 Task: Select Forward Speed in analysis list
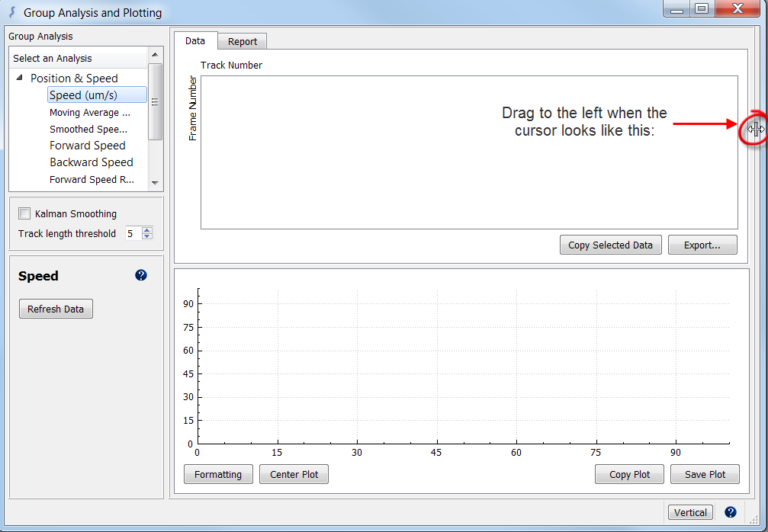[88, 146]
